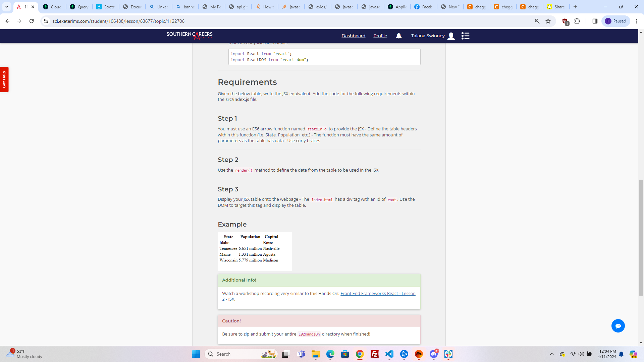This screenshot has height=362, width=644.
Task: Switch to a Chegg browser tab
Action: coord(476,7)
